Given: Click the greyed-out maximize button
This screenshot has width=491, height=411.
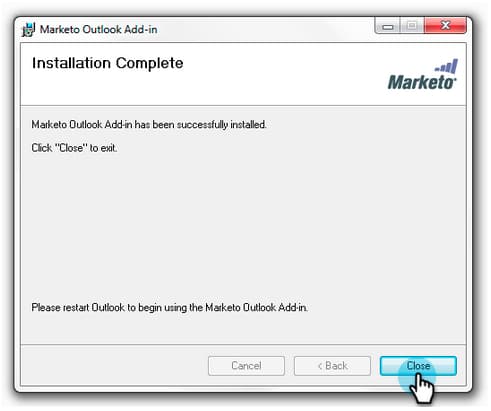Looking at the screenshot, I should tap(412, 26).
